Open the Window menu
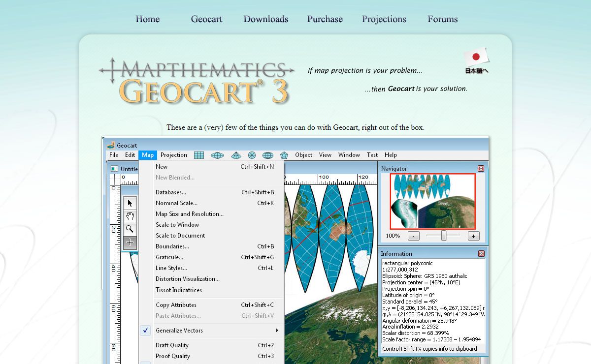 point(349,155)
